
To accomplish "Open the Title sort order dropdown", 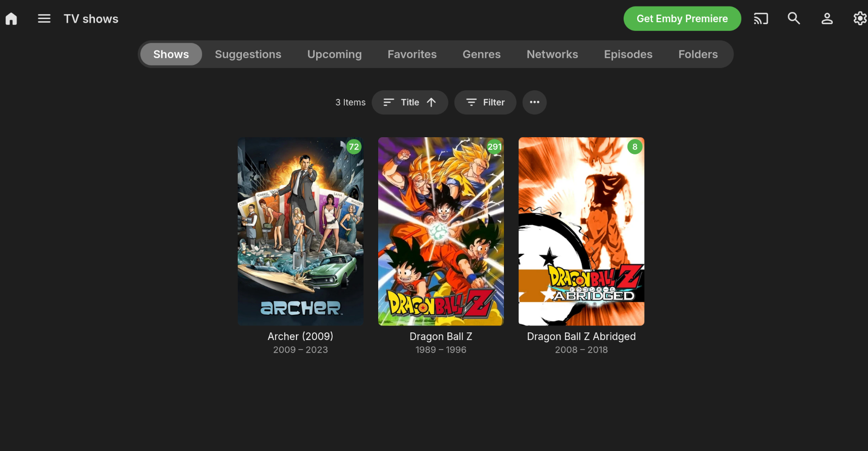I will tap(410, 102).
